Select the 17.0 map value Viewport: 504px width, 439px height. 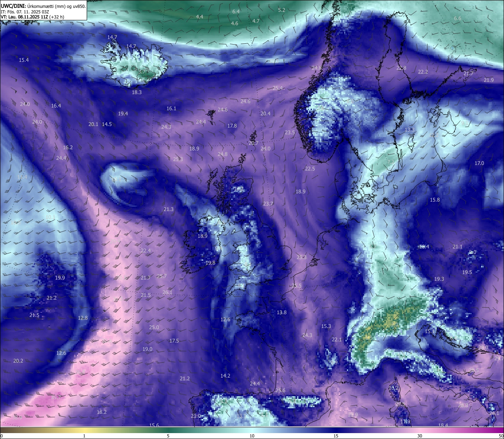[479, 163]
